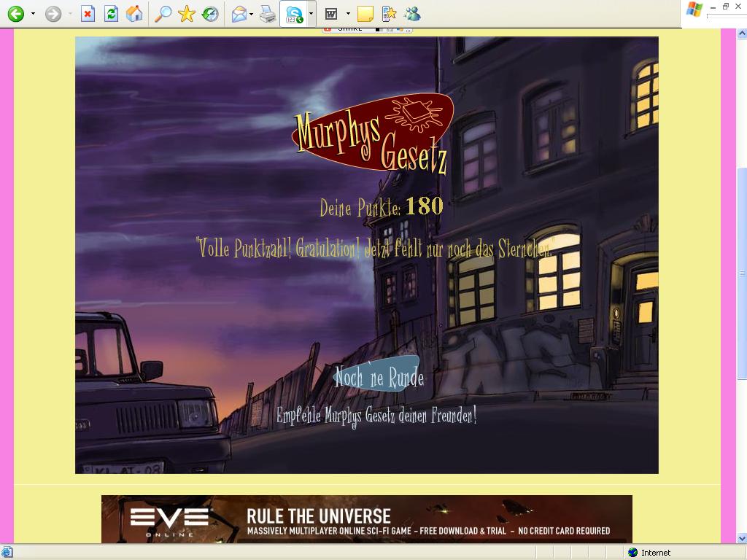The height and width of the screenshot is (560, 747).
Task: Refresh the page using the green arrows icon
Action: 111,14
